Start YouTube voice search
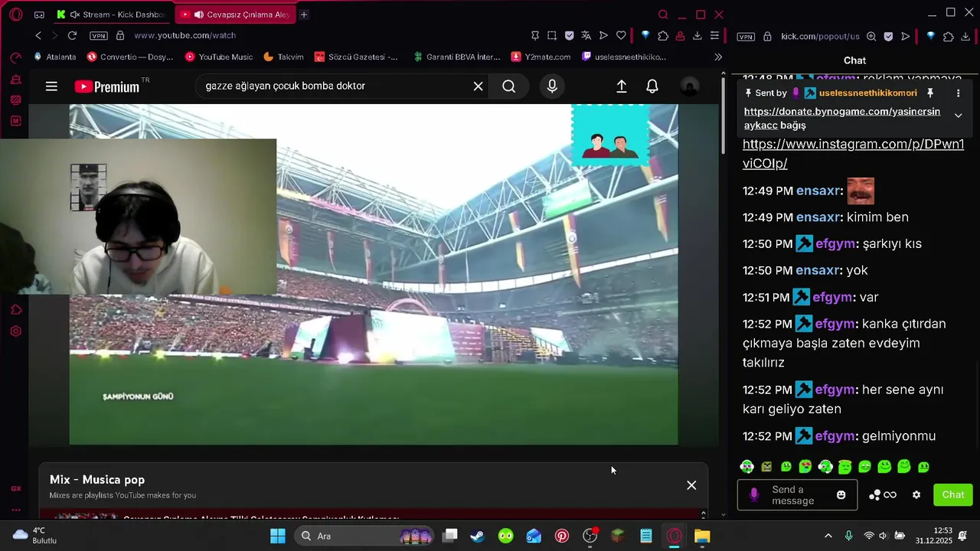The image size is (980, 551). pos(552,86)
